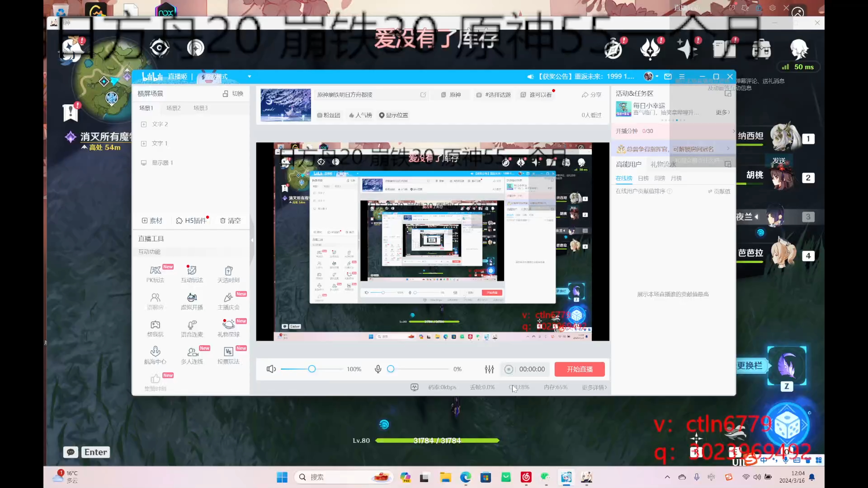Open the 原神 category selector
The image size is (868, 488).
(x=451, y=94)
